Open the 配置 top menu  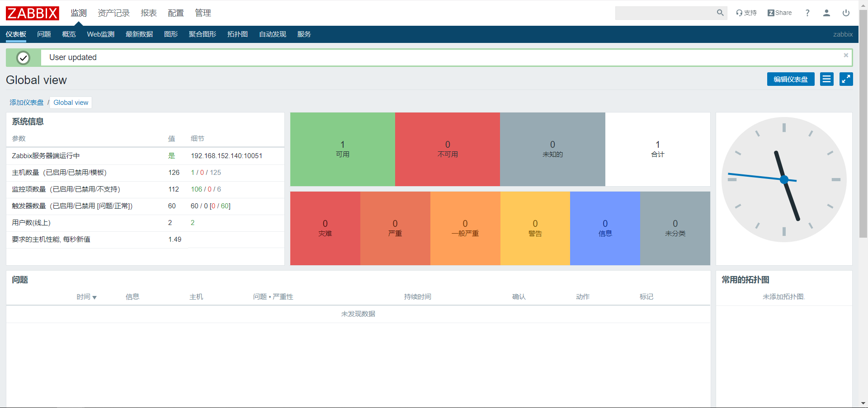pos(175,13)
